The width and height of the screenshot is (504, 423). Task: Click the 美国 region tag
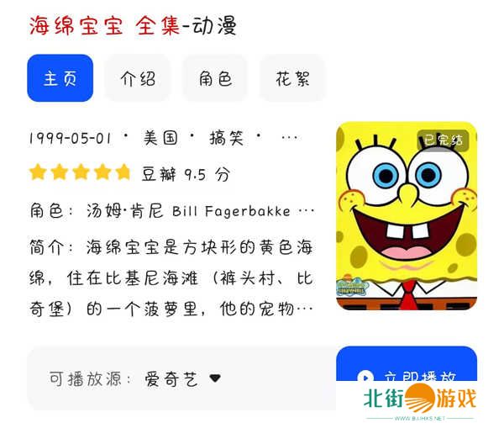(160, 138)
